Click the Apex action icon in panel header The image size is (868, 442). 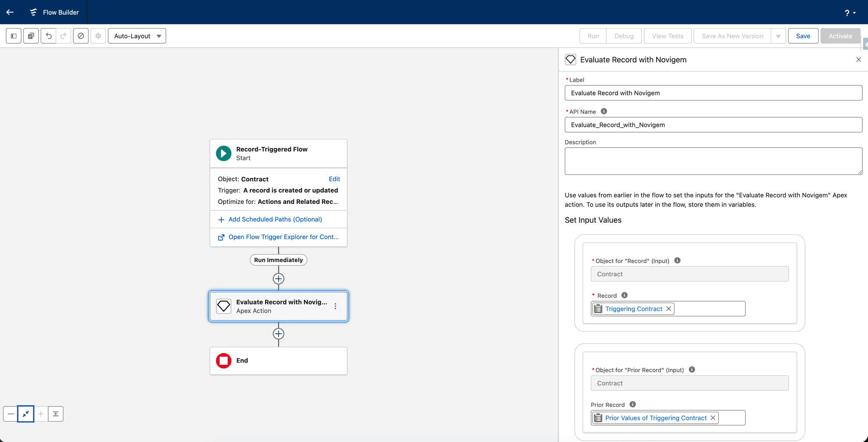571,59
